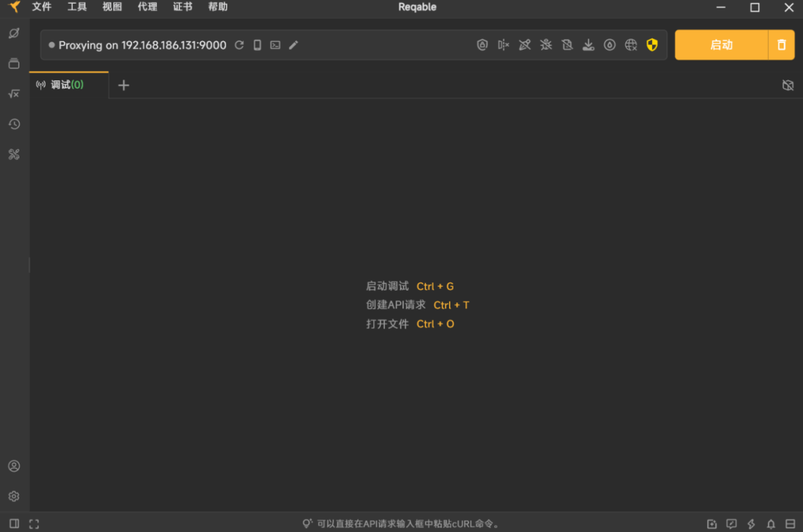Click the network throttle droplet icon
The width and height of the screenshot is (803, 532).
pos(610,45)
